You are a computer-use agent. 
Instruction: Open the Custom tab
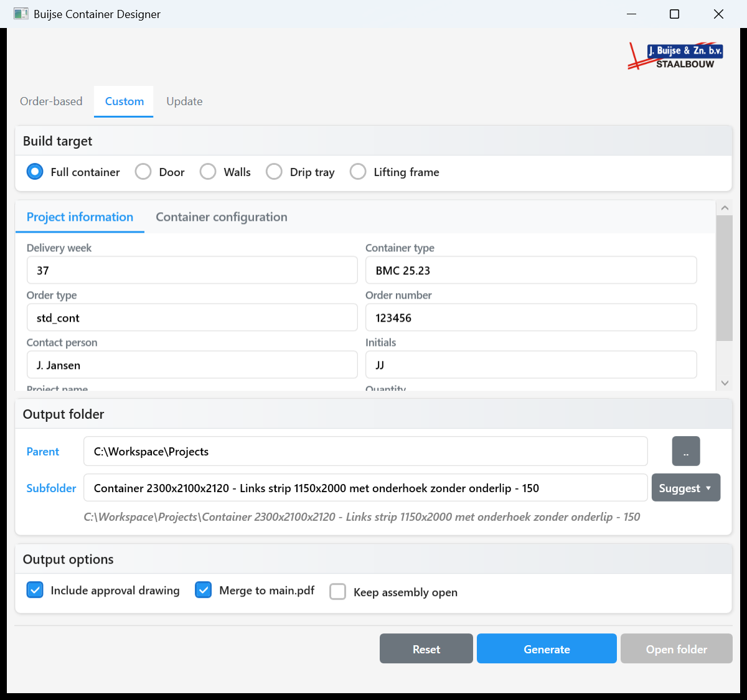124,101
